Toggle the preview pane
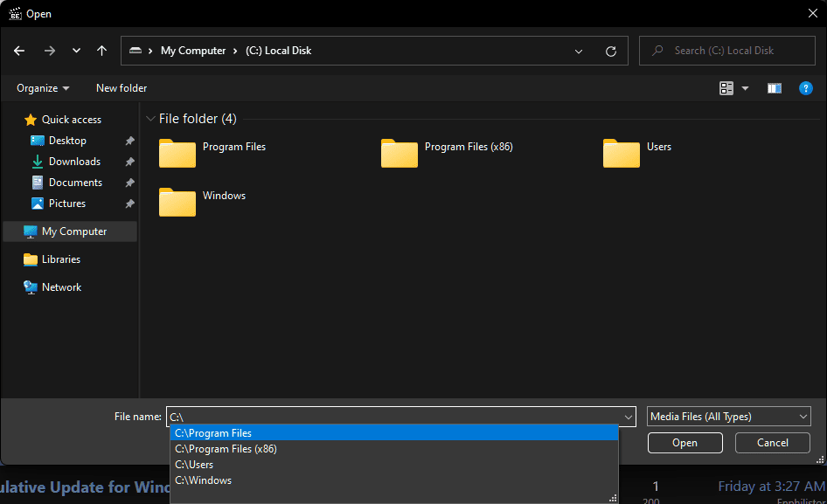 point(775,88)
